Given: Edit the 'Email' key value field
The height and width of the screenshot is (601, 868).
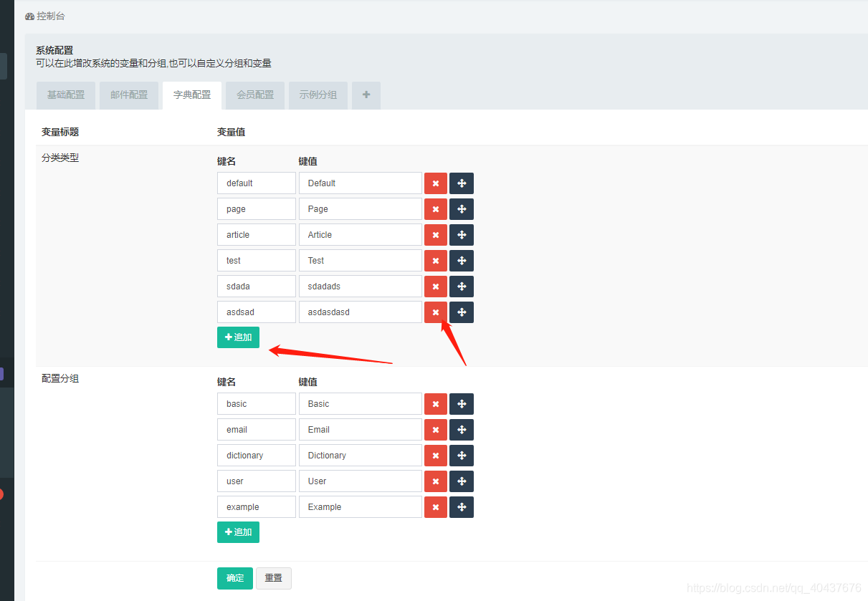Looking at the screenshot, I should click(361, 430).
